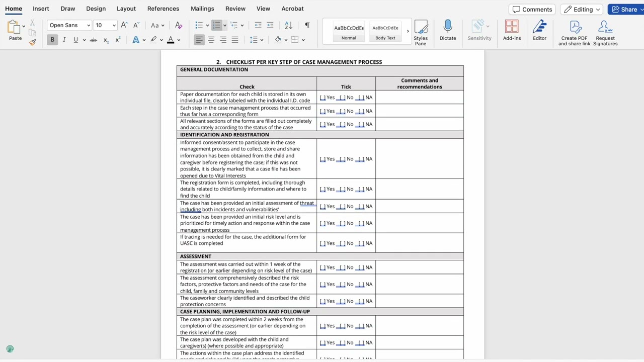Decrease font size with the shrink icon
644x362 pixels.
coord(136,25)
